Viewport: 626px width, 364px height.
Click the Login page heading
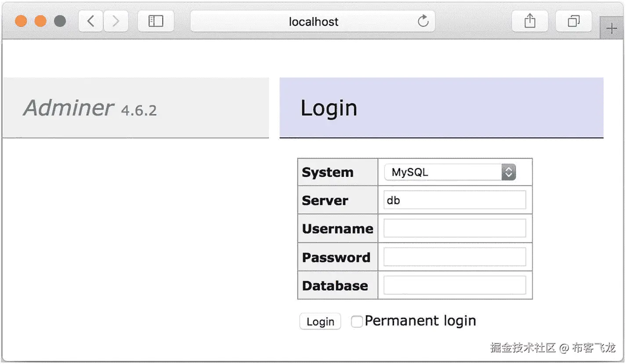329,108
